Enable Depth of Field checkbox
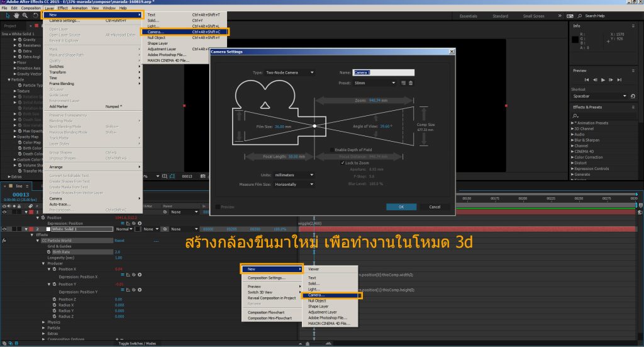 click(x=333, y=149)
